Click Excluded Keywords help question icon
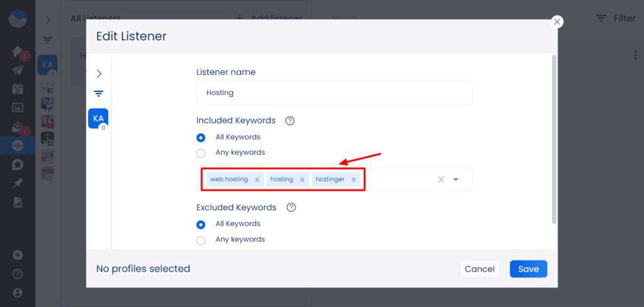The height and width of the screenshot is (307, 644). tap(291, 208)
